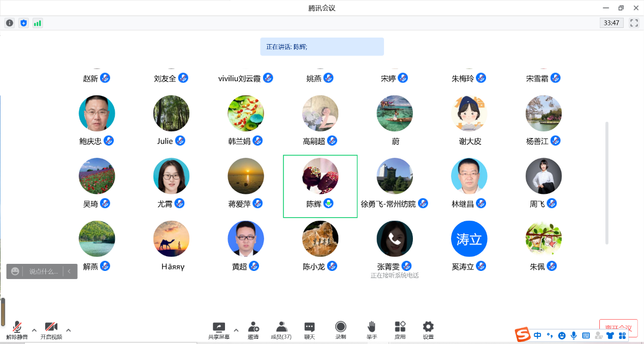
Task: Select 周飞's avatar photo
Action: point(544,176)
